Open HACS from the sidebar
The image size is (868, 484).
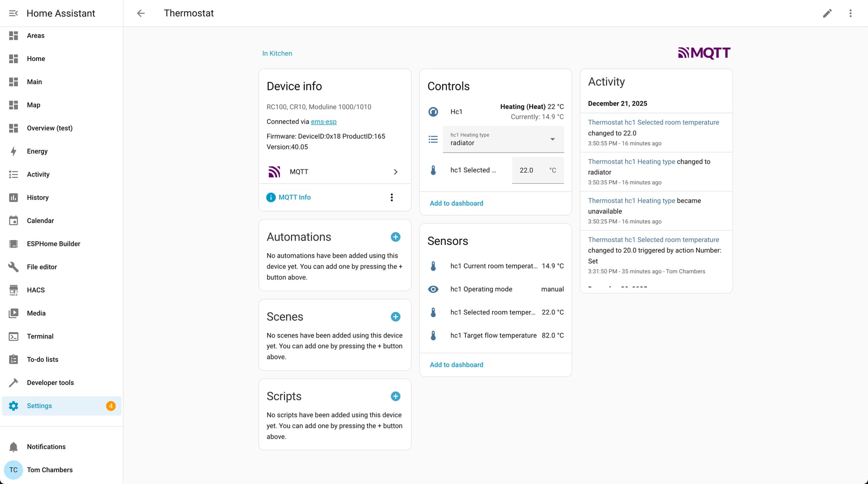pos(36,290)
